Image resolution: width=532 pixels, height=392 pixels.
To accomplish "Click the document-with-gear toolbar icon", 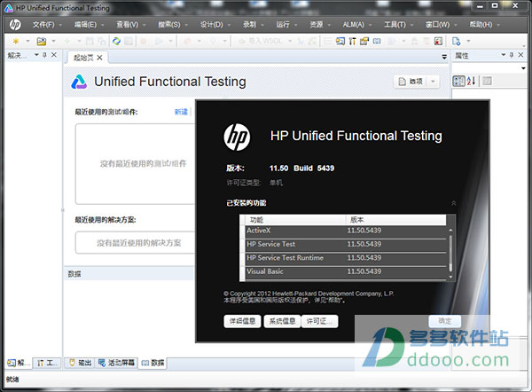I will 457,42.
